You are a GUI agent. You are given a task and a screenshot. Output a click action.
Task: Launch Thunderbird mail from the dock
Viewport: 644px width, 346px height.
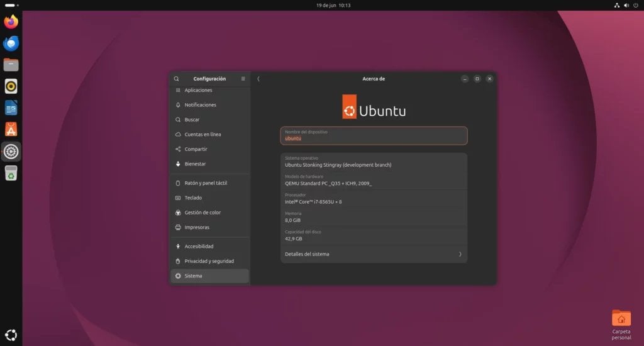[x=11, y=43]
